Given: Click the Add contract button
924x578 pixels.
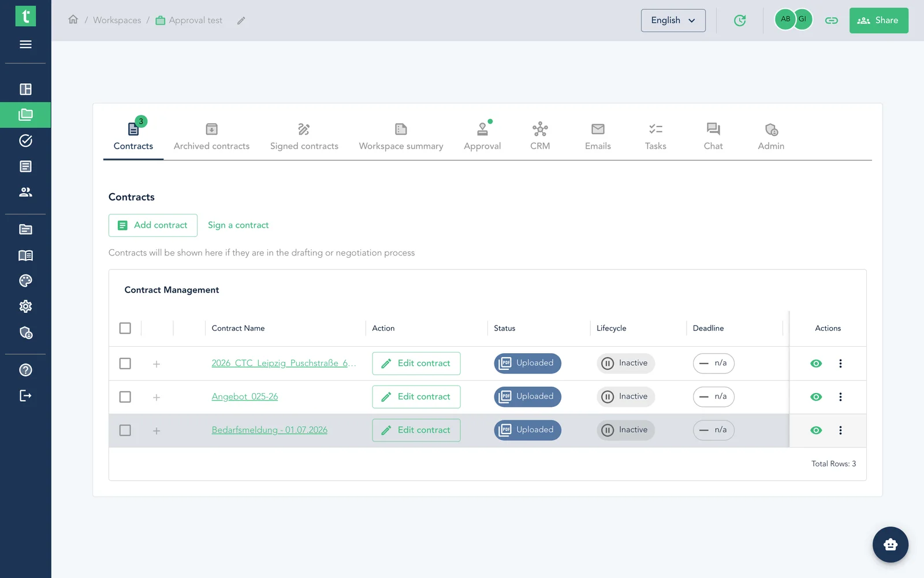Looking at the screenshot, I should (x=153, y=225).
